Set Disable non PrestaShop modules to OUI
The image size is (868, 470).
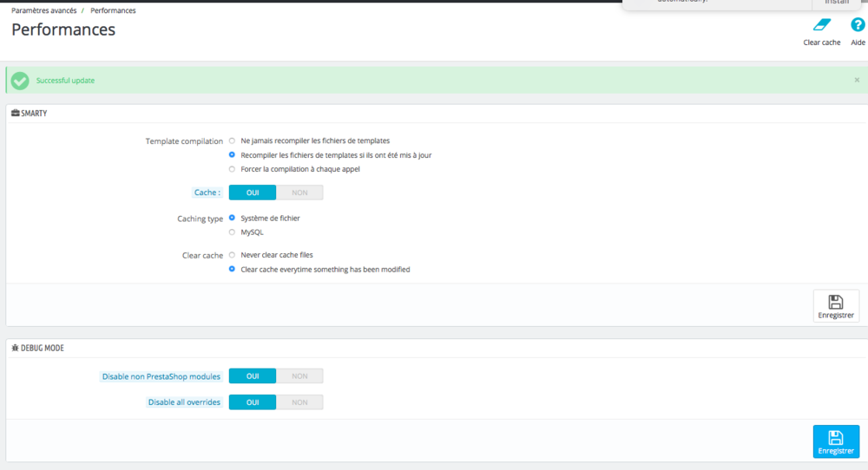click(253, 376)
